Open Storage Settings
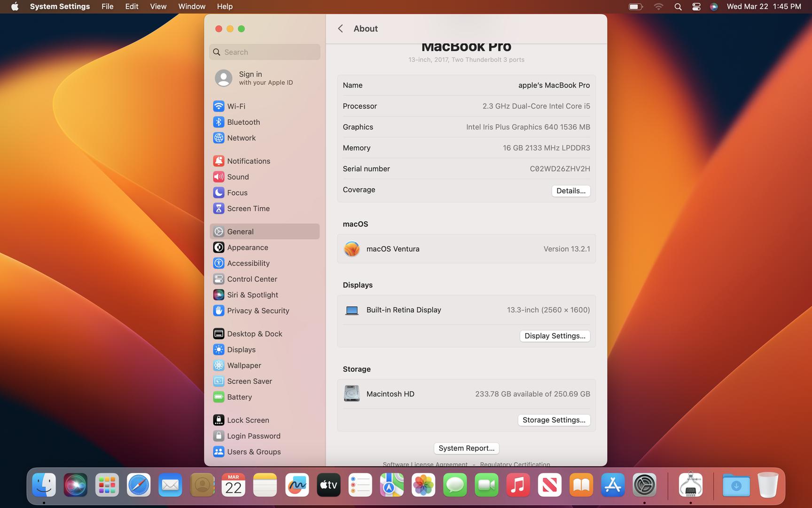The height and width of the screenshot is (508, 812). pyautogui.click(x=554, y=420)
